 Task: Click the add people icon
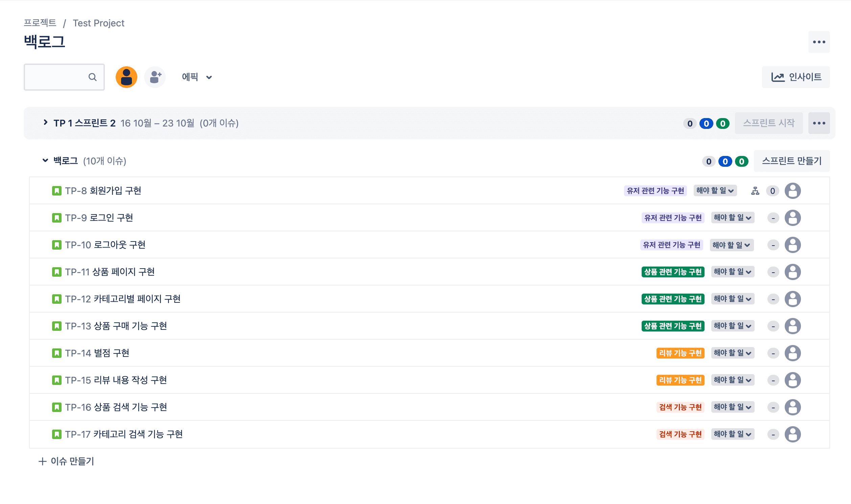point(155,77)
